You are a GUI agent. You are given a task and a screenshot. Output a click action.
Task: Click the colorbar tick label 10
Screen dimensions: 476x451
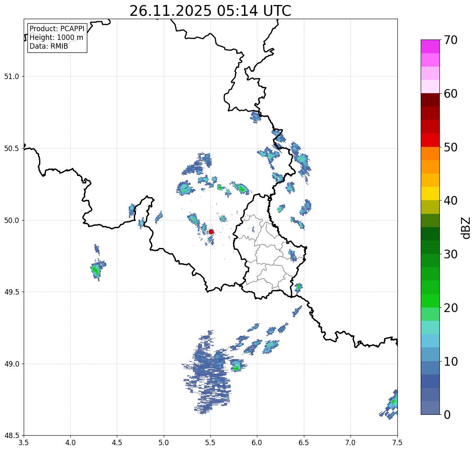point(451,362)
